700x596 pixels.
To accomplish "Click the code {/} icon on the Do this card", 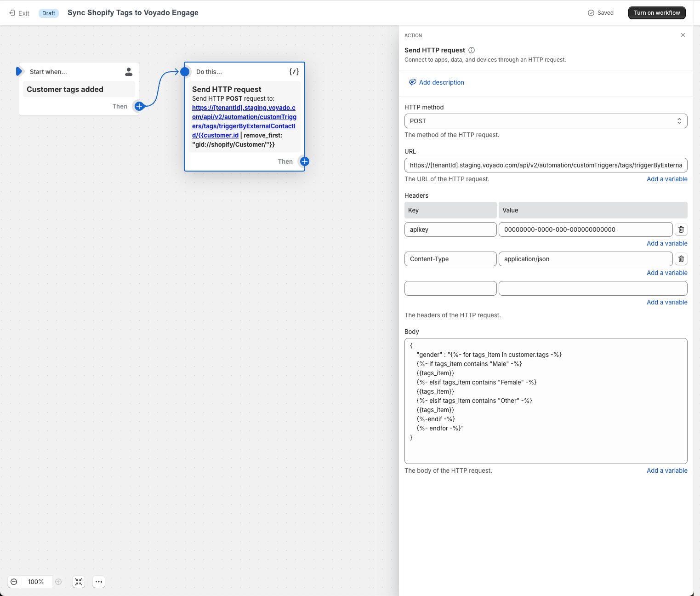I will tap(294, 72).
